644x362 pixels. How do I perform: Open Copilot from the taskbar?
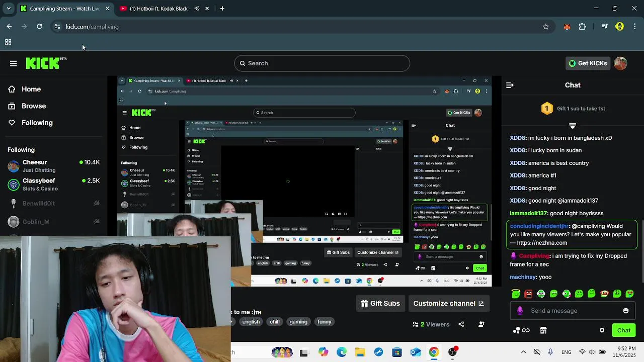[323, 352]
